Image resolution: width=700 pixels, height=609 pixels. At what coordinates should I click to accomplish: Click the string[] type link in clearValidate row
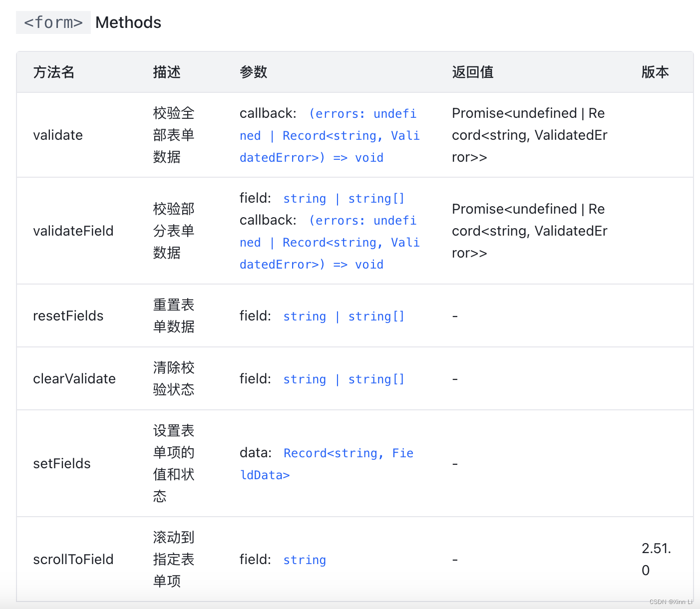coord(376,379)
